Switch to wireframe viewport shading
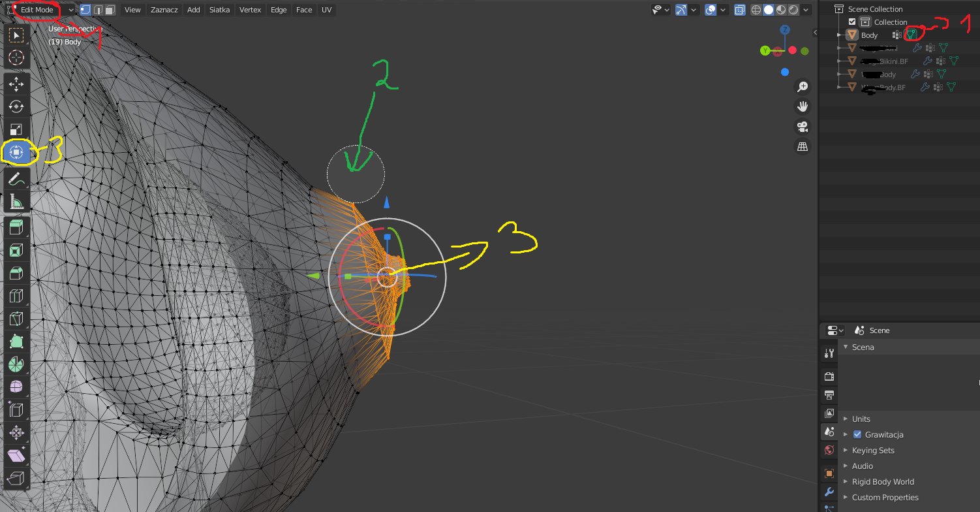 pos(756,10)
